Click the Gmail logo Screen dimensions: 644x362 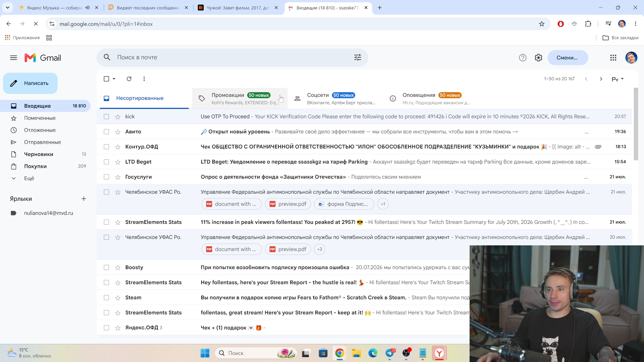coord(43,58)
